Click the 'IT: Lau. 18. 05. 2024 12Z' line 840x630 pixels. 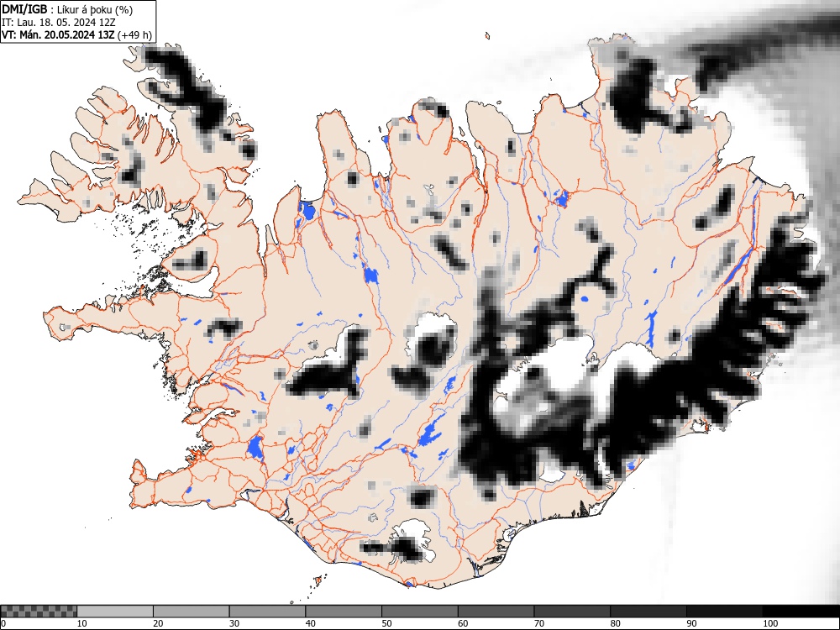(59, 23)
